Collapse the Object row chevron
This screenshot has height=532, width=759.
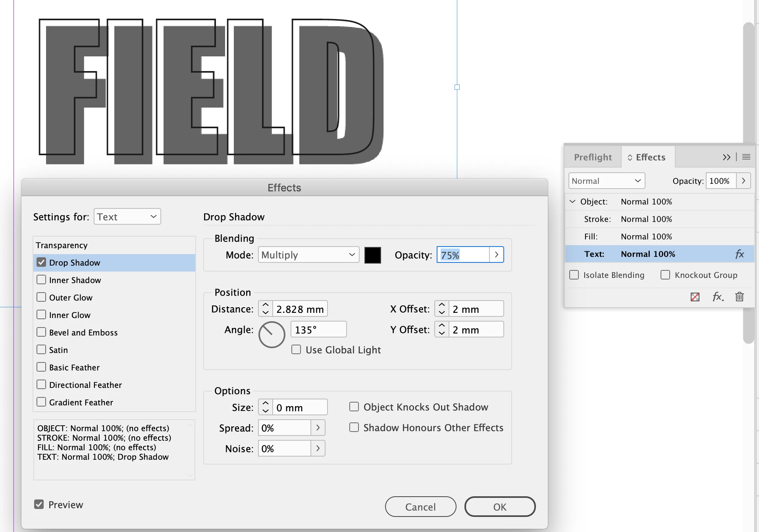572,202
